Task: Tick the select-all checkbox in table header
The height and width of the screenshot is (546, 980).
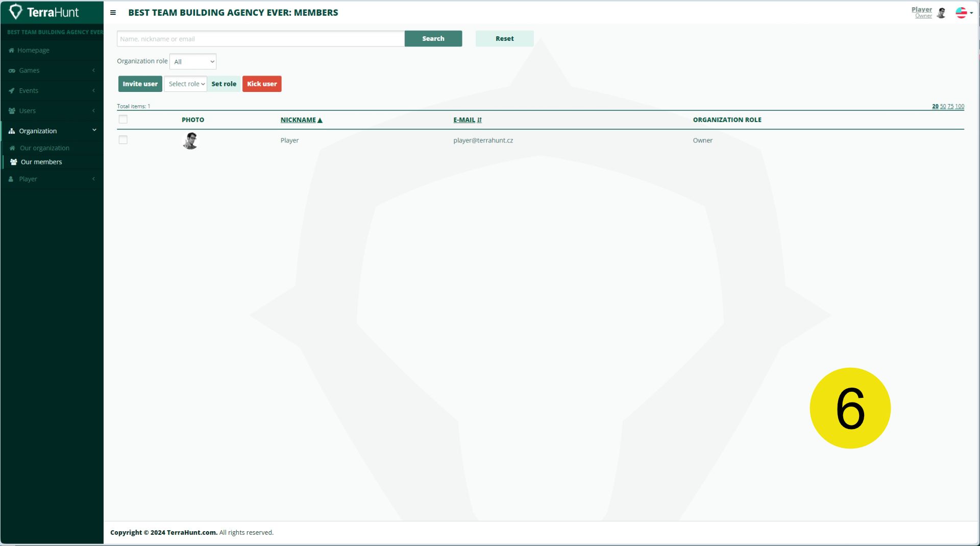Action: coord(123,120)
